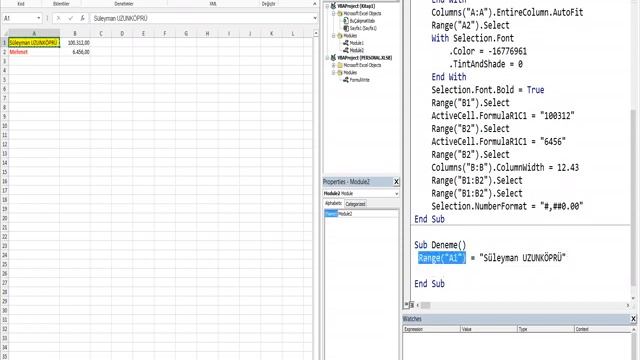This screenshot has height=360, width=640.
Task: Select column A header
Action: point(34,33)
